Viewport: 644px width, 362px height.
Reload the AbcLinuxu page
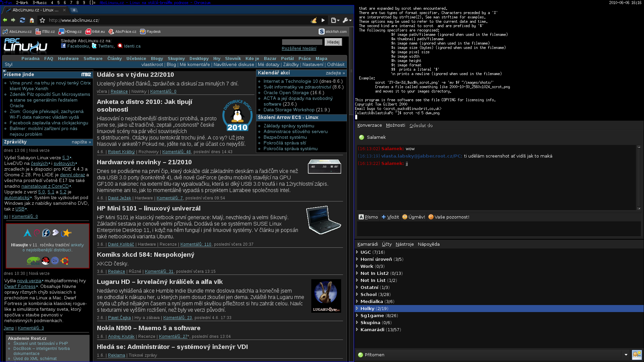(x=22, y=20)
